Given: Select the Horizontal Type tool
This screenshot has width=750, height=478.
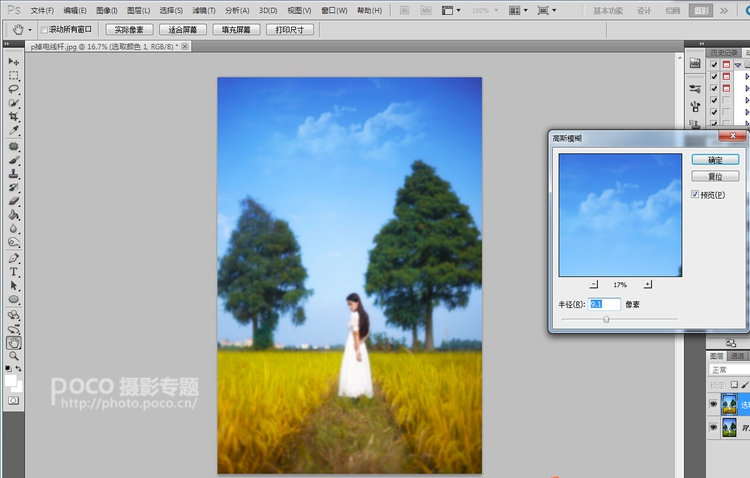Looking at the screenshot, I should click(x=13, y=272).
